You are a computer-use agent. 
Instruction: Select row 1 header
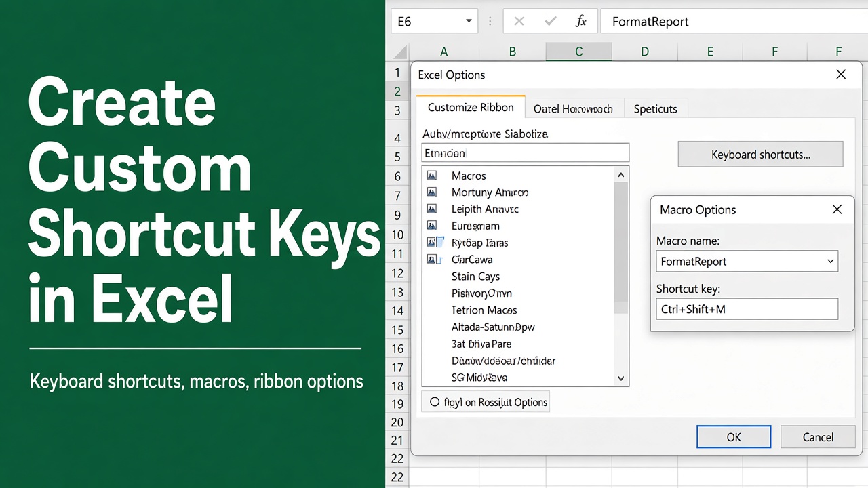[x=397, y=72]
